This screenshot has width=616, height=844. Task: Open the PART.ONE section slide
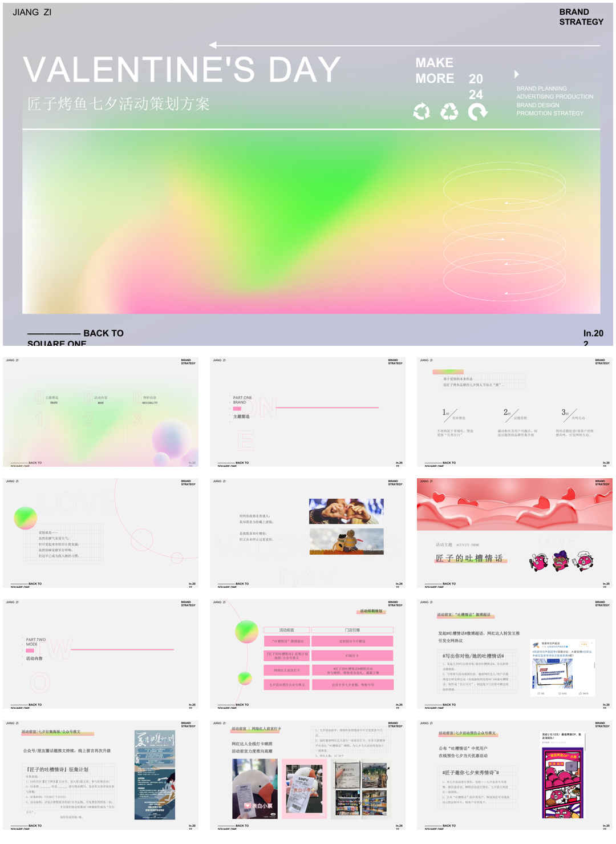tap(307, 412)
